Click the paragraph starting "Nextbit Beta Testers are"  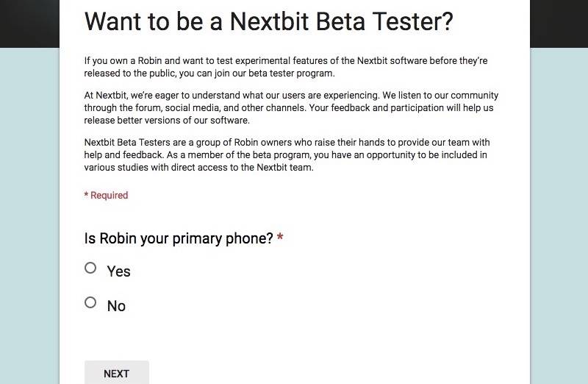[287, 154]
